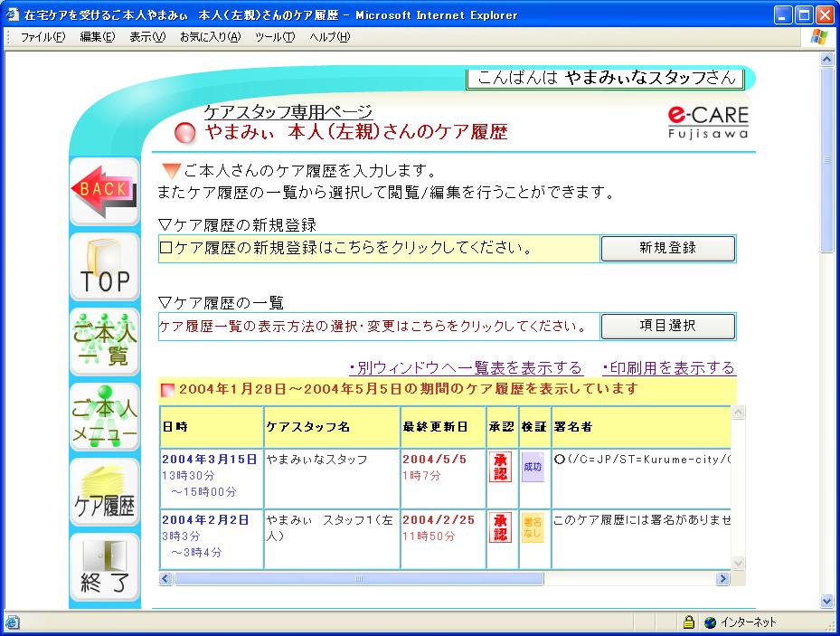
Task: Select the ケア履歴 sidebar icon
Action: [104, 492]
